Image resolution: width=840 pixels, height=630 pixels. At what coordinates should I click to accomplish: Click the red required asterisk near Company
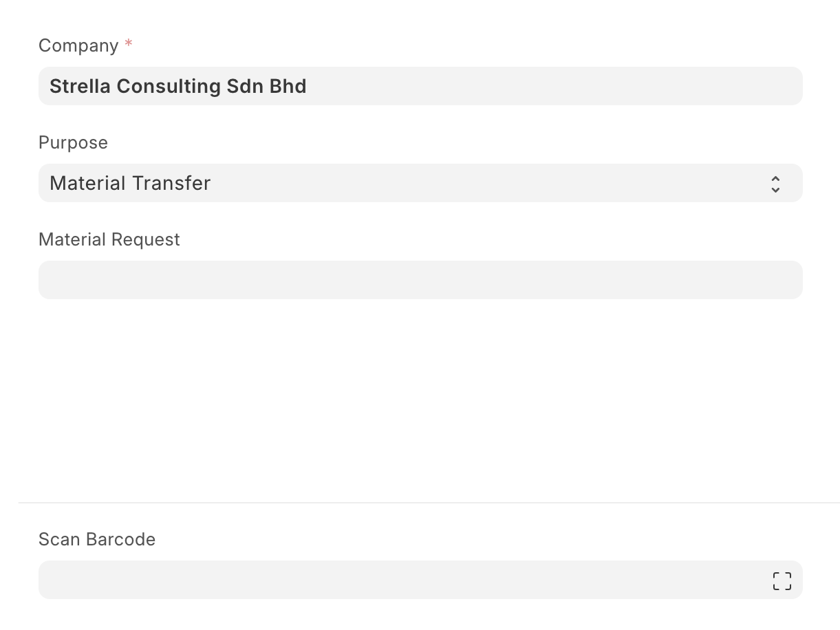129,45
